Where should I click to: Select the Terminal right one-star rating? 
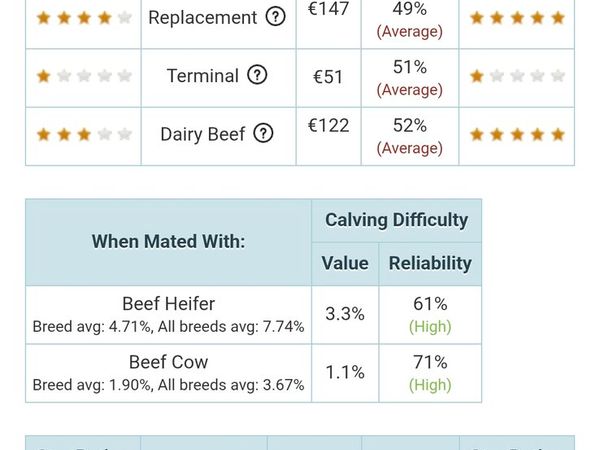pyautogui.click(x=517, y=76)
